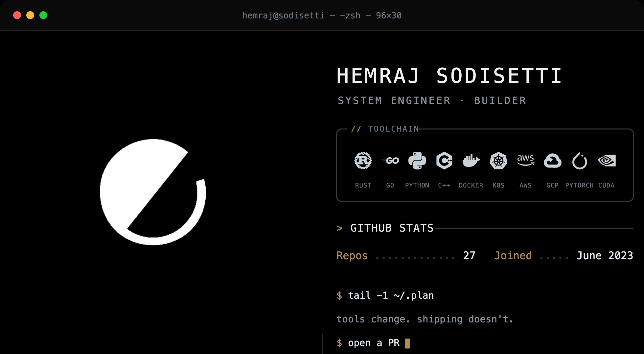Click the C++ label text
This screenshot has height=354, width=644.
point(444,185)
